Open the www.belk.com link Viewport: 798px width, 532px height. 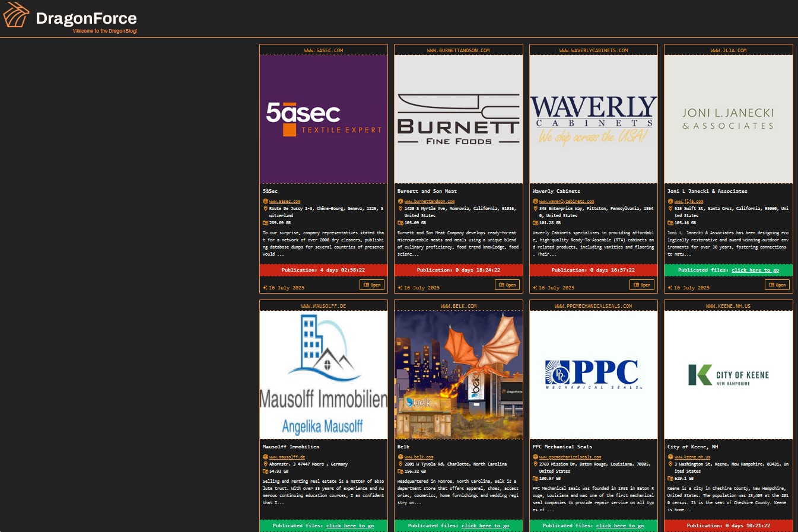tap(419, 457)
